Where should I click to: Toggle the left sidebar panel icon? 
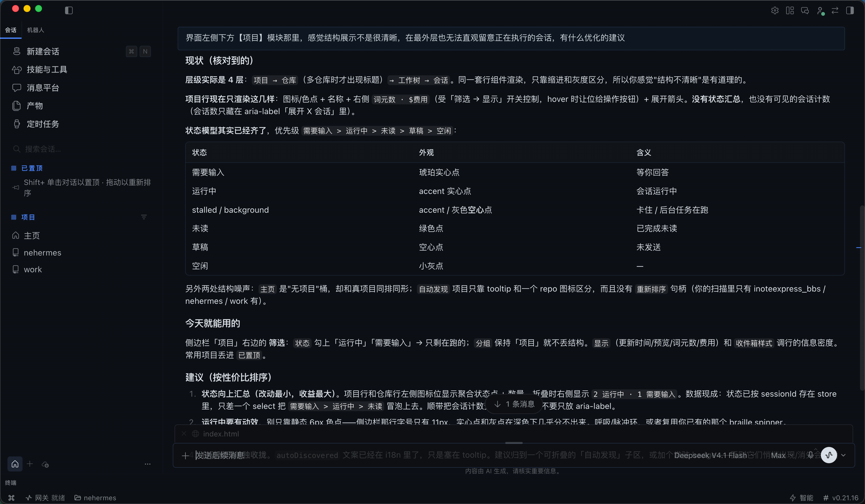69,10
